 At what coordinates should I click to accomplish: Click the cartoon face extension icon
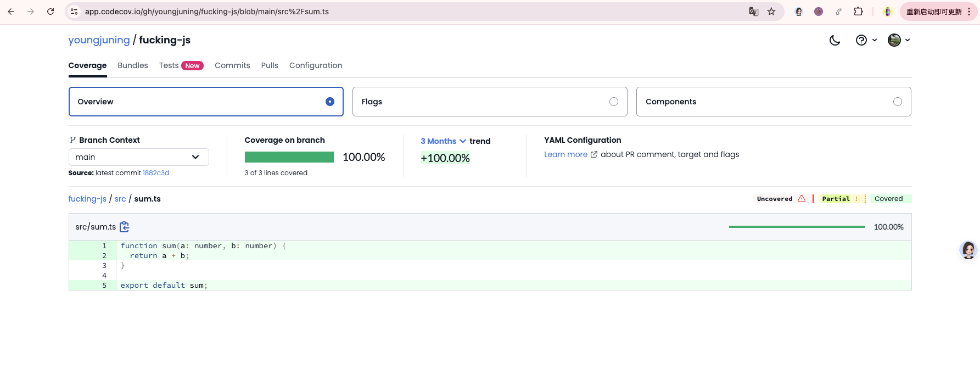pyautogui.click(x=799, y=12)
